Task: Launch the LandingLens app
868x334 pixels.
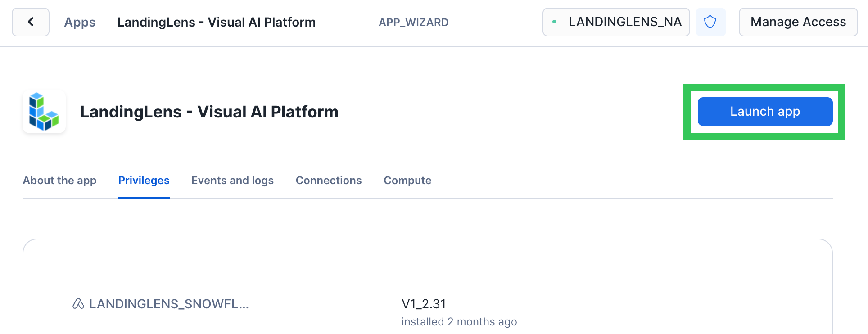Action: tap(765, 112)
